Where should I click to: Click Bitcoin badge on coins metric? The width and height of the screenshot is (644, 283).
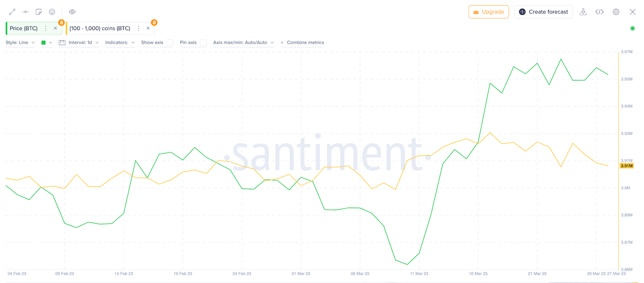point(154,23)
